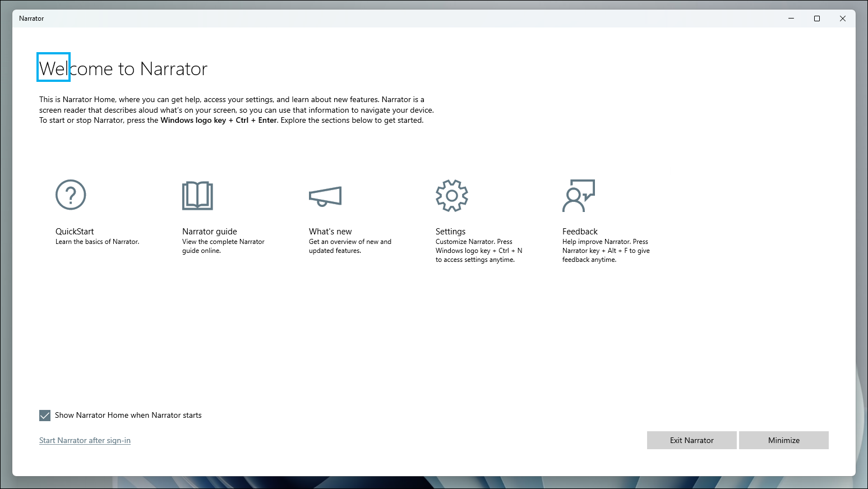Open the Settings gear icon
Screen dimensions: 868x489
click(452, 195)
